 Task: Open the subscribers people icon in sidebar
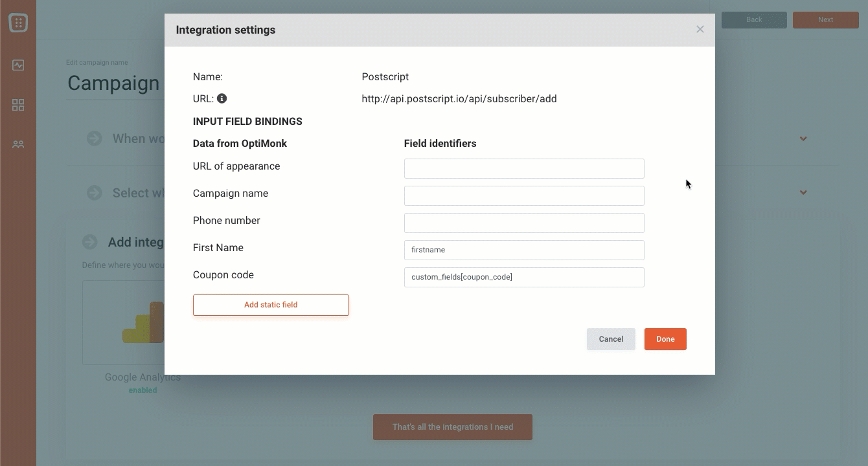tap(18, 145)
